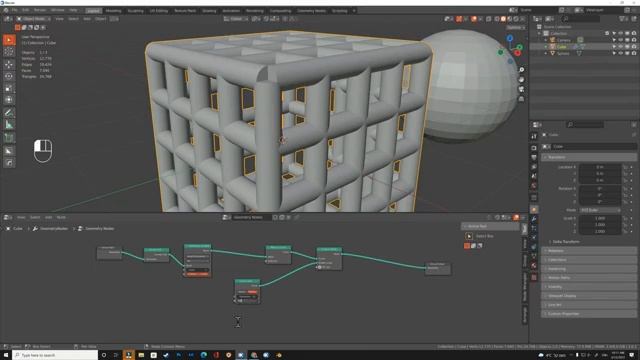Select the 3D Cursor tool
Screen dimensions: 640x360
coord(9,51)
